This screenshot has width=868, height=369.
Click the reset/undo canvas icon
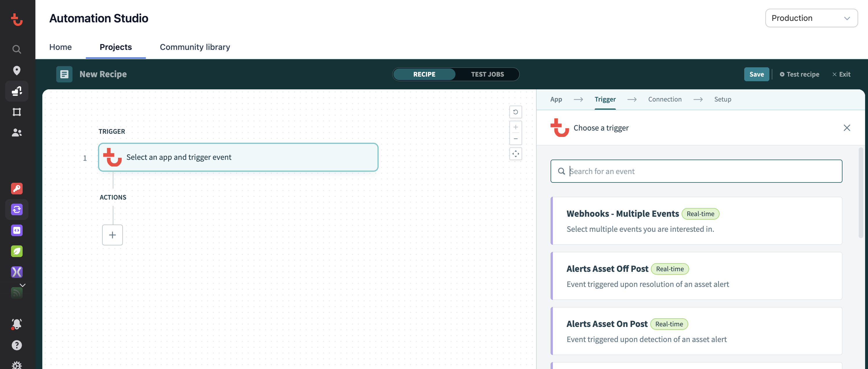(515, 112)
